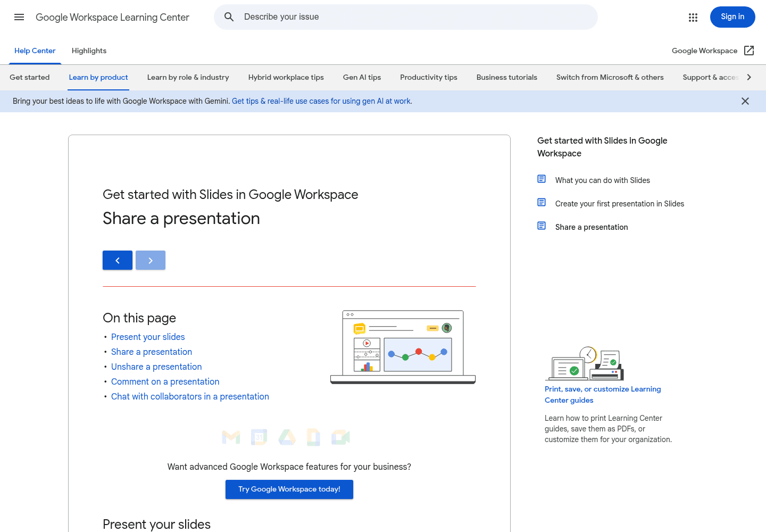Go to previous section arrow button

[118, 260]
